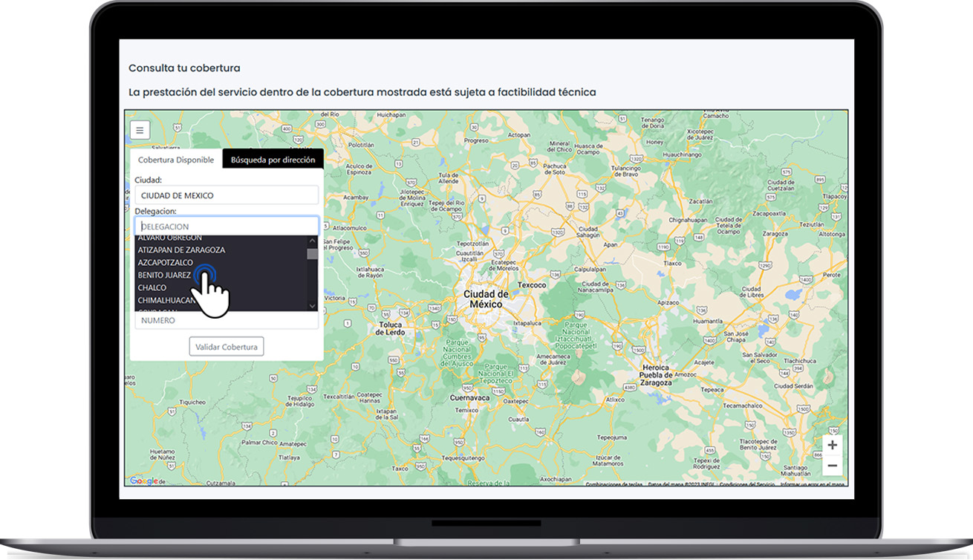Click the Consulta tu cobertura heading
Image resolution: width=973 pixels, height=560 pixels.
point(184,68)
